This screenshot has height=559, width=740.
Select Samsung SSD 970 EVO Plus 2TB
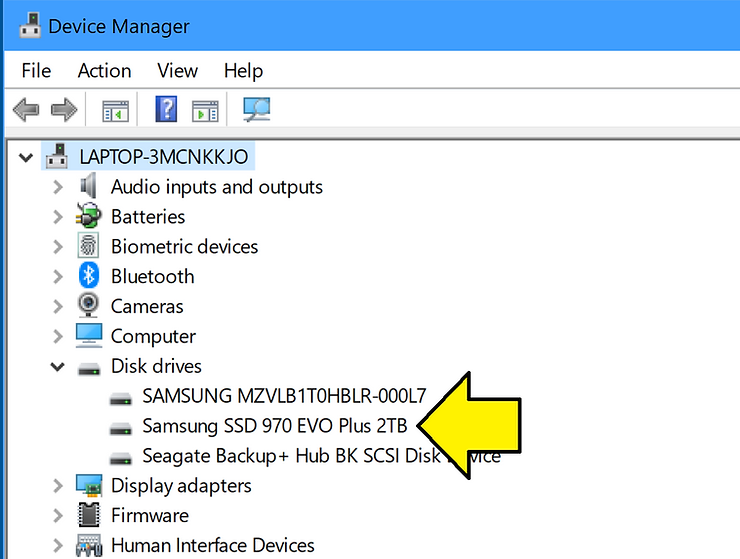point(275,425)
